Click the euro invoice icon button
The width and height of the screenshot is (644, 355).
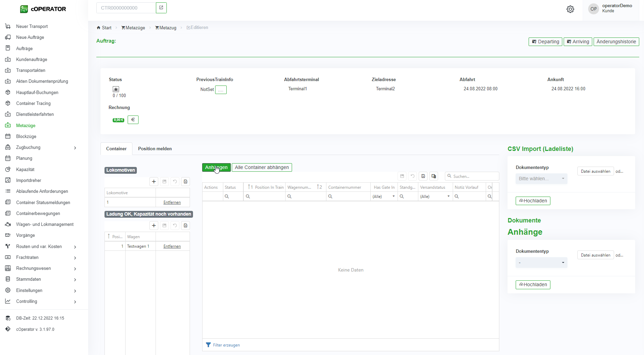coord(133,120)
